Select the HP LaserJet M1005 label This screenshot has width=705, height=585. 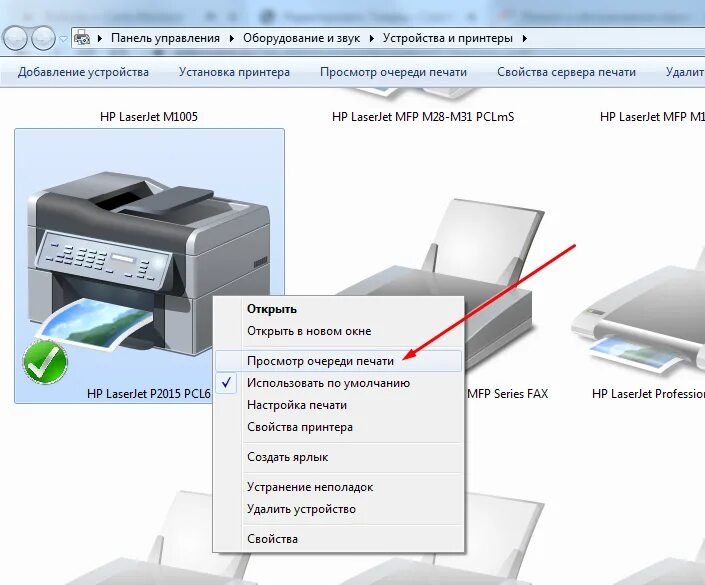click(149, 117)
